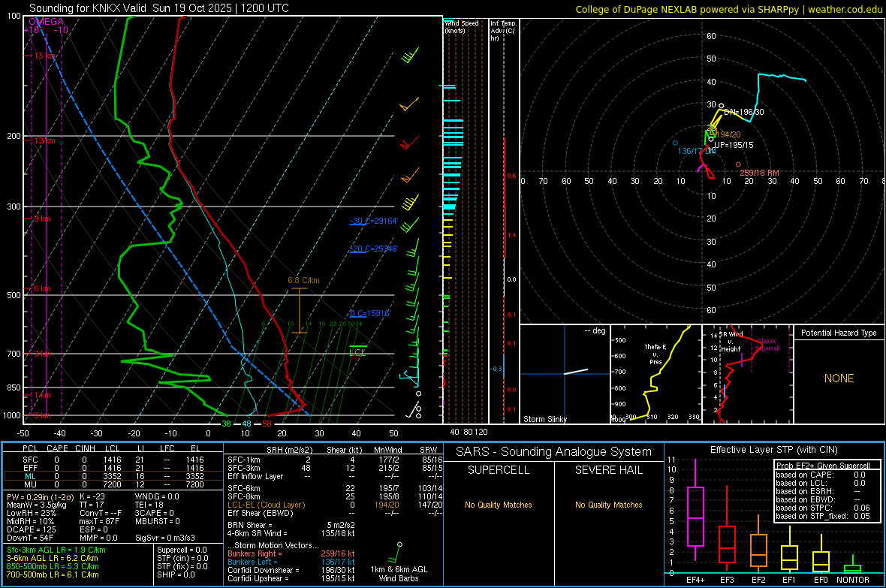Click the NONE hazard type text
The width and height of the screenshot is (886, 588).
pyautogui.click(x=839, y=378)
